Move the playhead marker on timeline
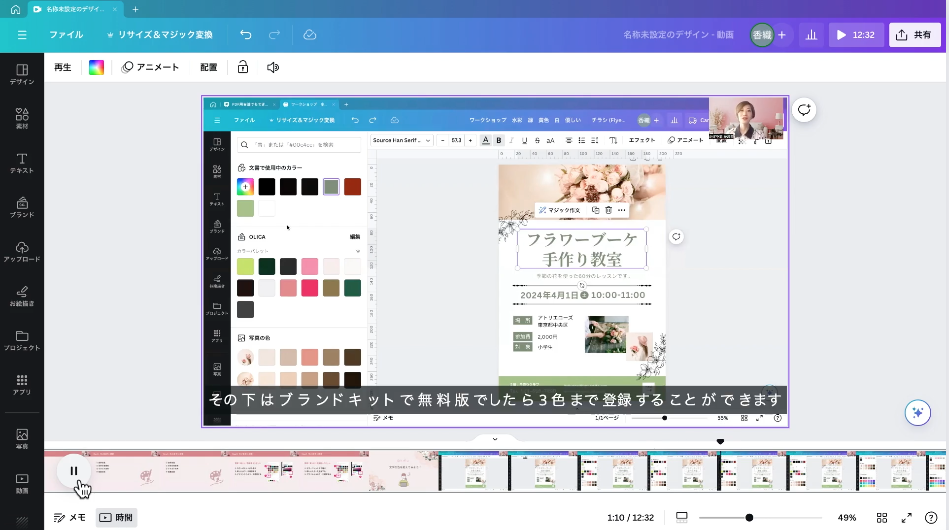This screenshot has height=530, width=949. 720,442
